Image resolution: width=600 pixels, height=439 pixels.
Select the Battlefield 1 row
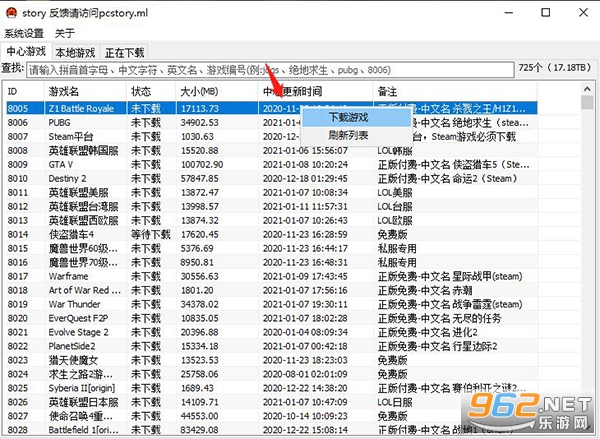click(x=272, y=430)
